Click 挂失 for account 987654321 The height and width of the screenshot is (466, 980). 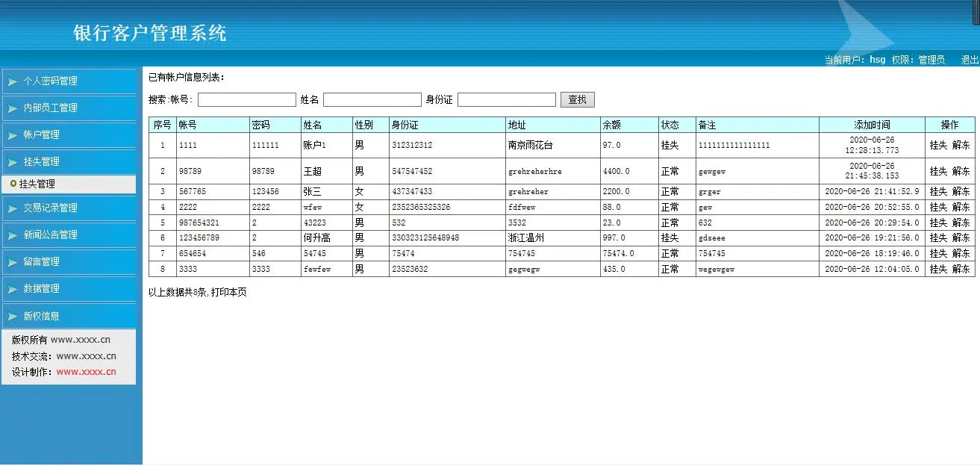[938, 223]
